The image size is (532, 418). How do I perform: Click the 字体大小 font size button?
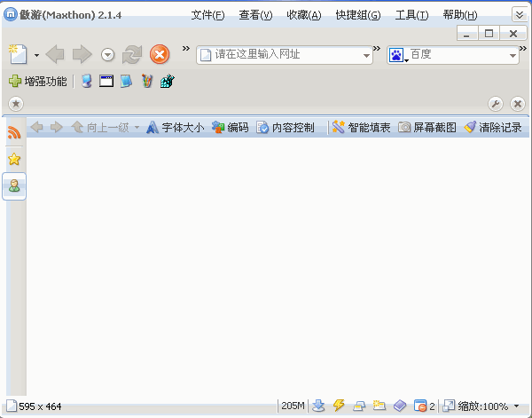(x=176, y=127)
